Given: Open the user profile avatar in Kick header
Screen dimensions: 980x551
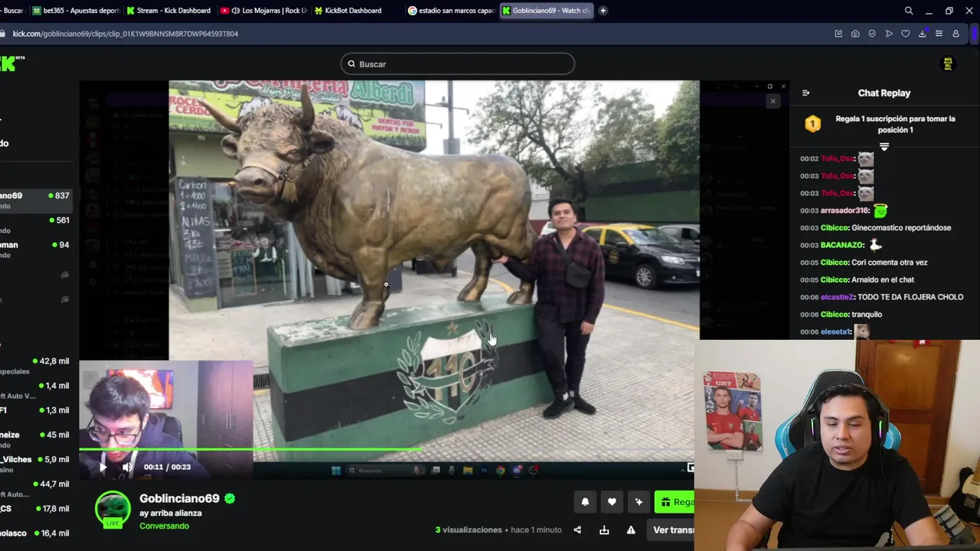Looking at the screenshot, I should tap(948, 64).
